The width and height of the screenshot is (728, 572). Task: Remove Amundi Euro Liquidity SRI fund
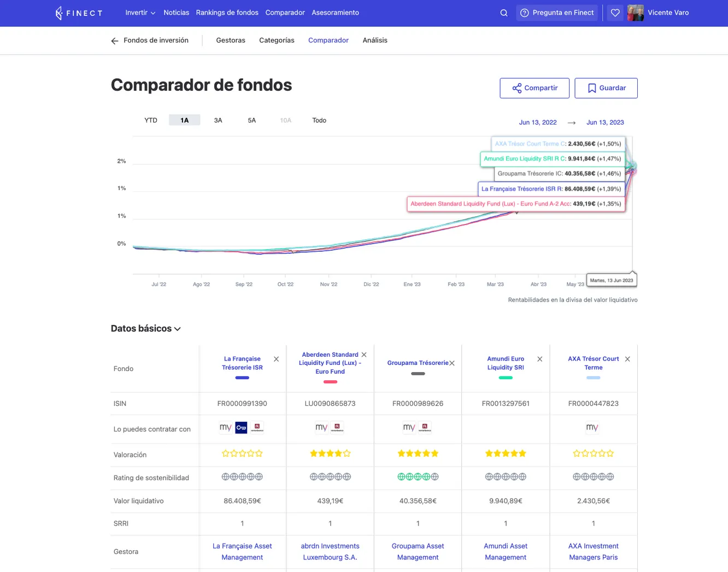click(539, 359)
